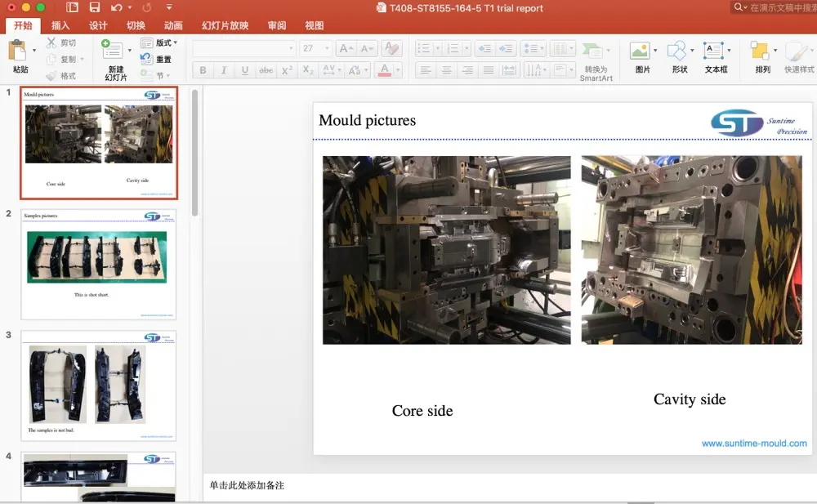Select slide 2 thumbnail Samples pictures

[x=98, y=264]
